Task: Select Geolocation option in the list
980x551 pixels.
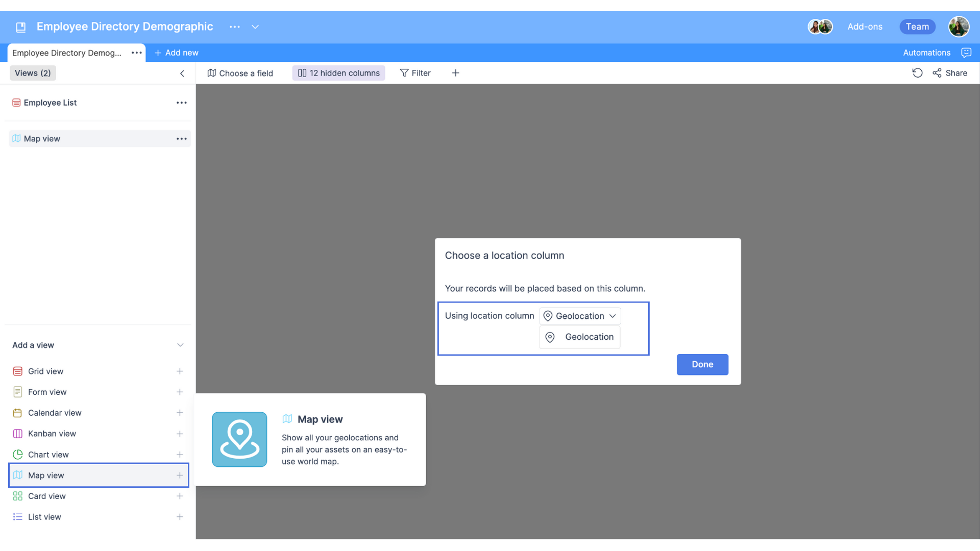Action: click(580, 337)
